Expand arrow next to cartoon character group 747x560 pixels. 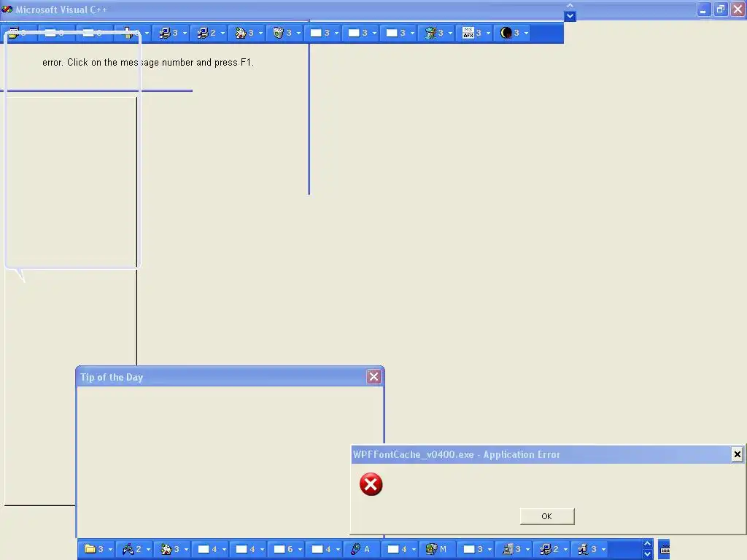[450, 34]
